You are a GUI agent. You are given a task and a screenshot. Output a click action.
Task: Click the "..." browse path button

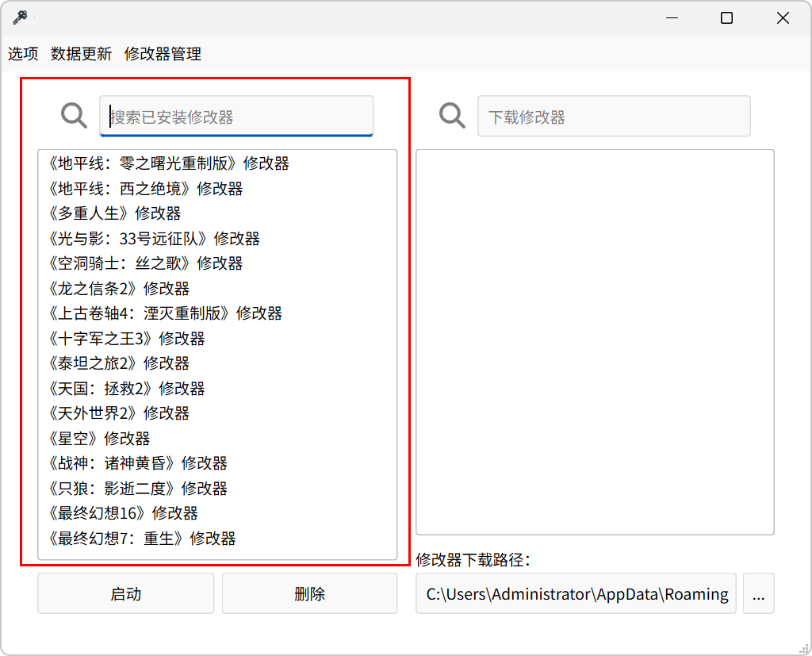pos(759,593)
